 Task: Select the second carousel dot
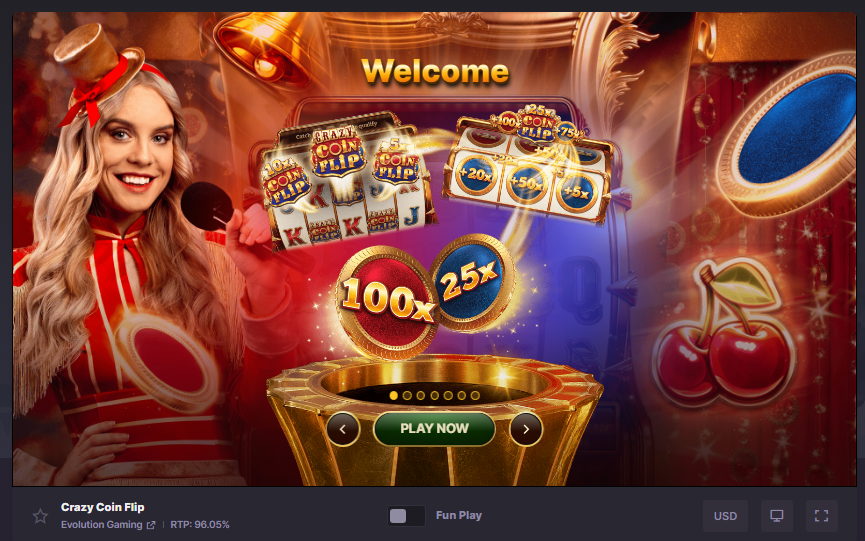pos(407,395)
